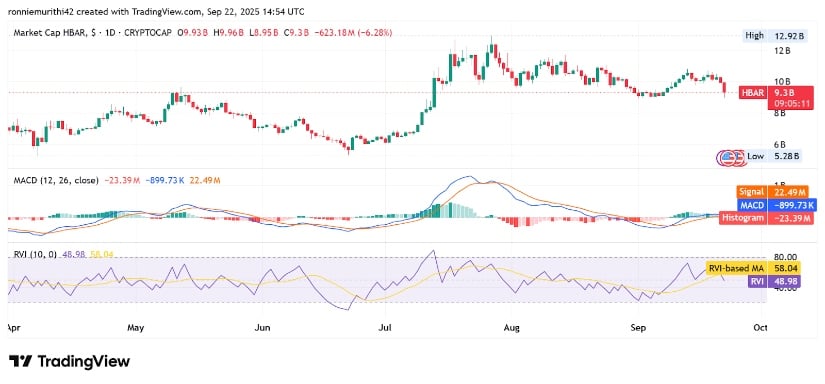Click the 12 B axis level
Screen dimensions: 825x384
coord(783,51)
